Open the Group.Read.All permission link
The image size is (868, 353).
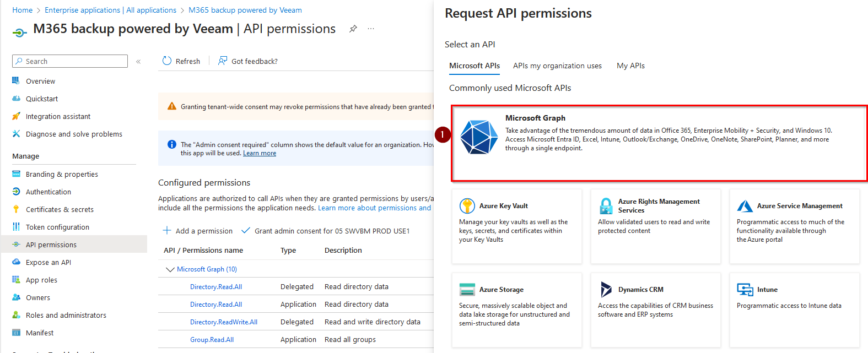point(212,340)
